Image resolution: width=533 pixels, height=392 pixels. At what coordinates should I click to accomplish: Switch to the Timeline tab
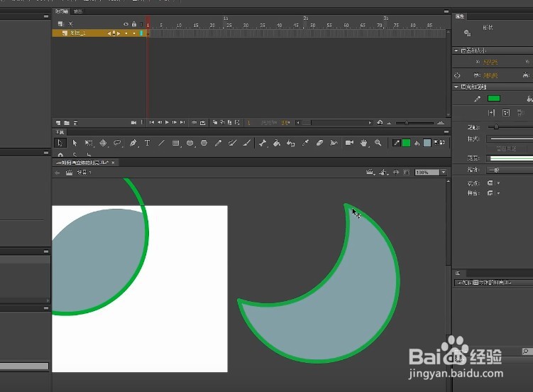click(x=62, y=11)
